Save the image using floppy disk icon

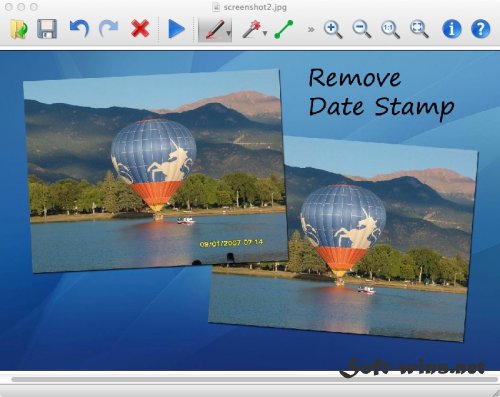[47, 29]
